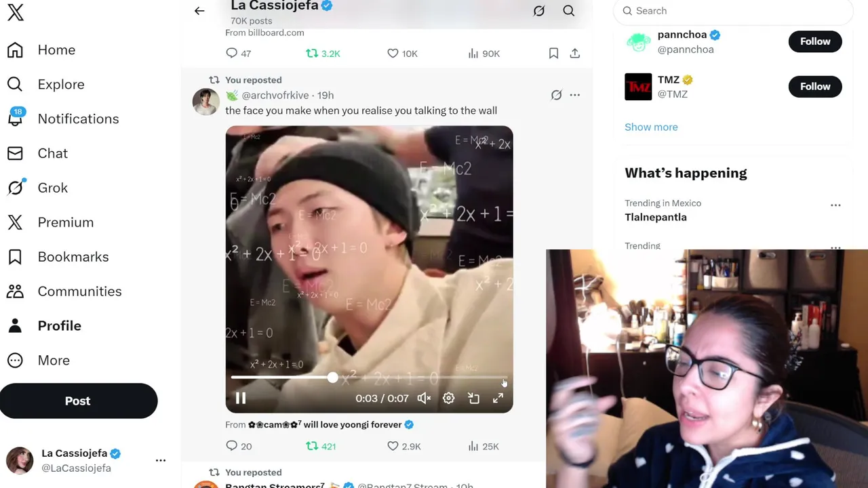This screenshot has width=868, height=488.
Task: Click Show more under suggestions
Action: coord(651,127)
